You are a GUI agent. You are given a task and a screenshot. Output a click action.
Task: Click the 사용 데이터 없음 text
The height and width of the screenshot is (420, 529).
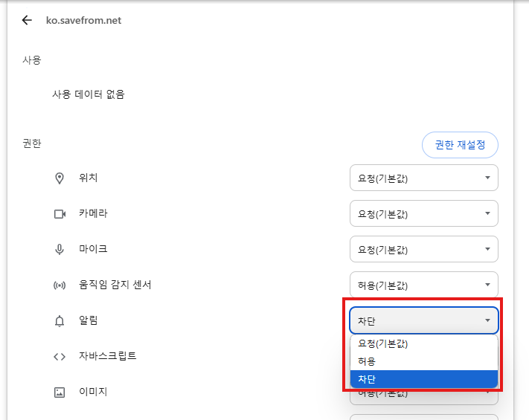click(x=89, y=94)
